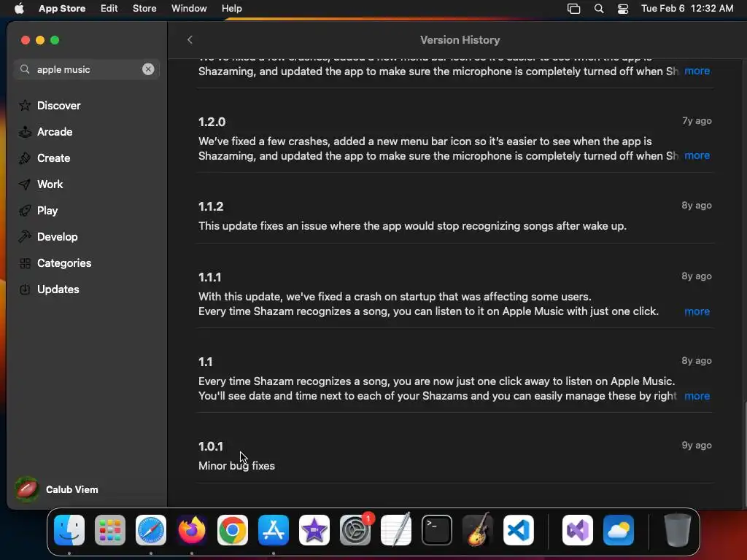This screenshot has width=747, height=560.
Task: Click the Minor bug fixes text
Action: [x=237, y=466]
